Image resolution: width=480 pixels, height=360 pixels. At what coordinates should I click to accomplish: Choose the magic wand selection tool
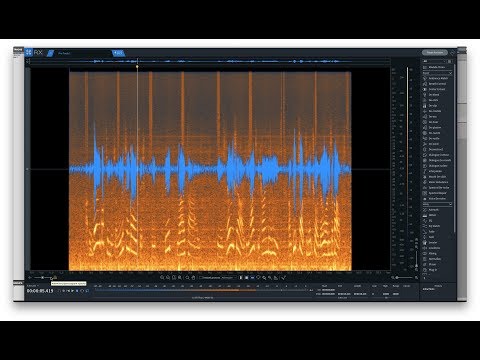(x=270, y=278)
